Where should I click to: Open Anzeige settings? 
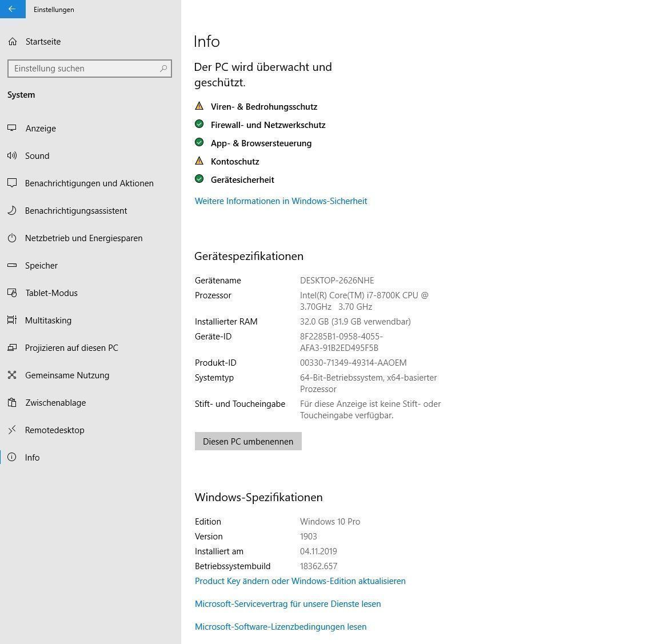41,129
